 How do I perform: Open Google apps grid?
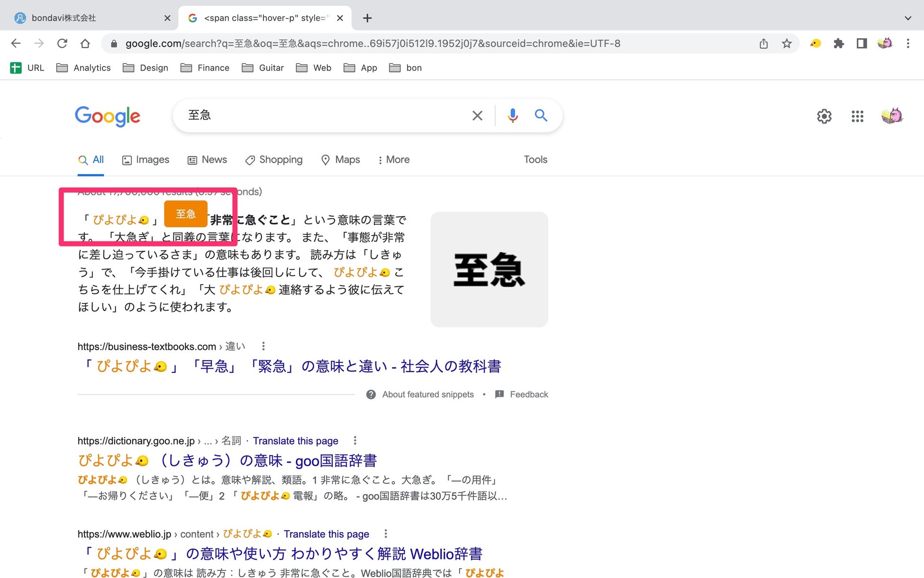[857, 116]
